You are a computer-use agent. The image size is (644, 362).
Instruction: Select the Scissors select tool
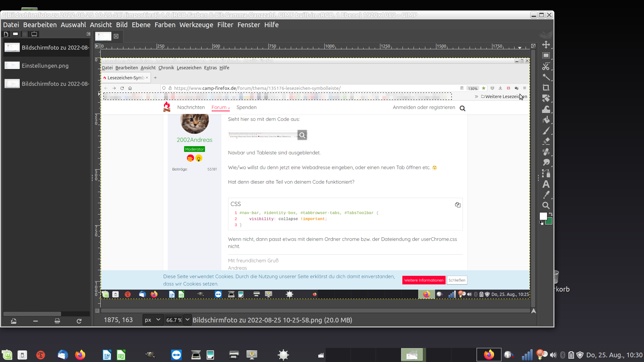click(546, 66)
